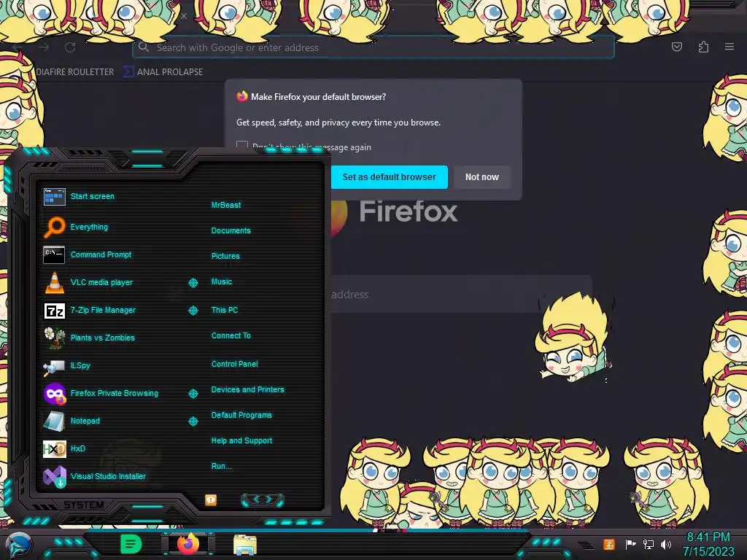Open Default Programs

coord(241,415)
